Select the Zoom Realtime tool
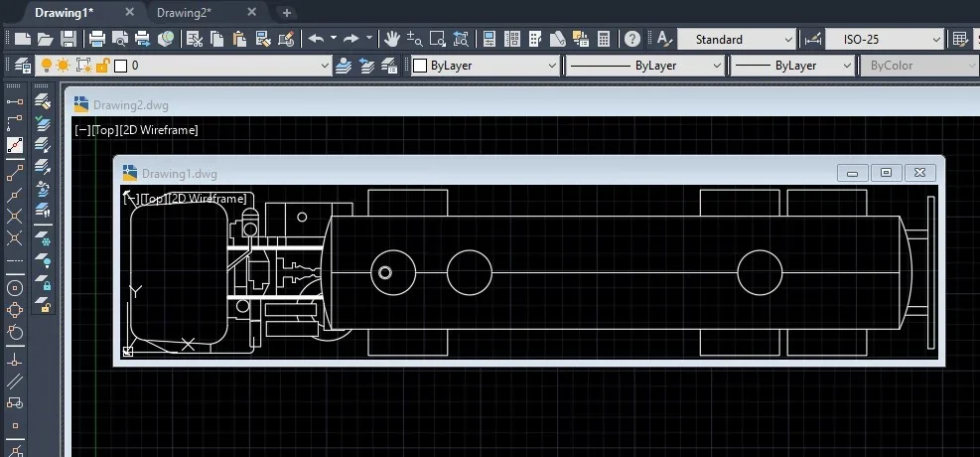980x457 pixels. click(414, 39)
